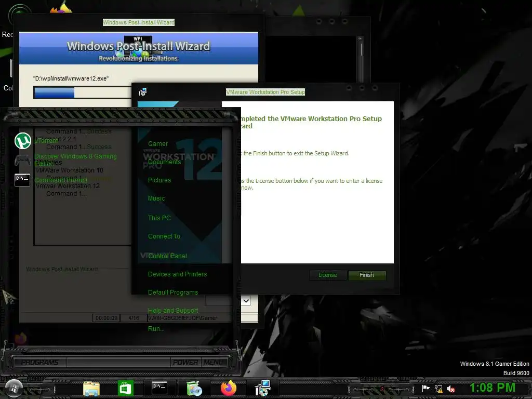The width and height of the screenshot is (532, 399).
Task: Click the VMware Workstation Pro Setup title icon
Action: click(143, 91)
